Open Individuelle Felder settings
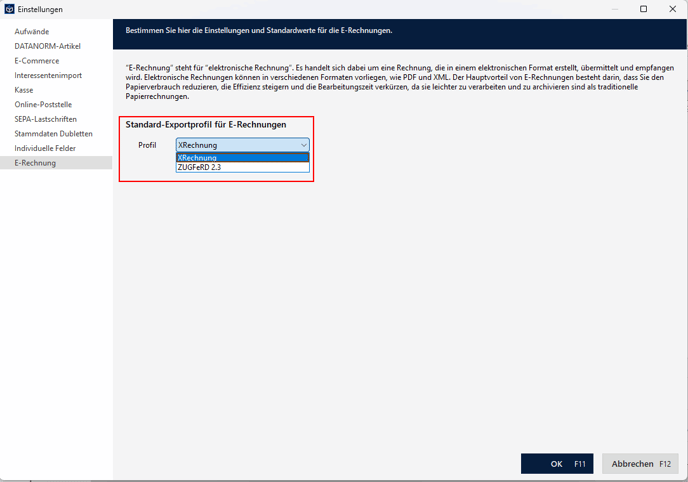Viewport: 688px width, 482px height. click(45, 148)
